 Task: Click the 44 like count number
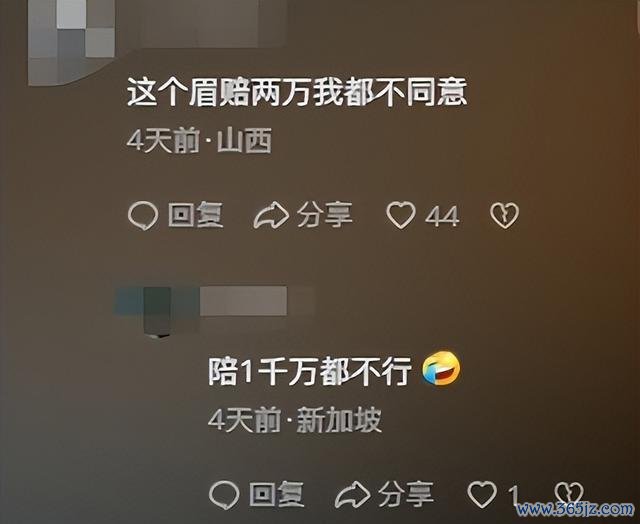(442, 216)
